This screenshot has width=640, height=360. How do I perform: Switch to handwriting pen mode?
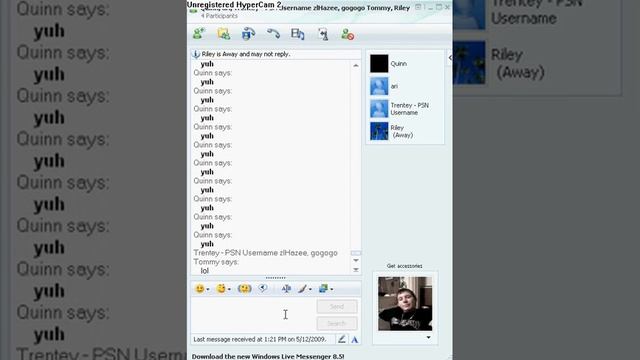(342, 339)
